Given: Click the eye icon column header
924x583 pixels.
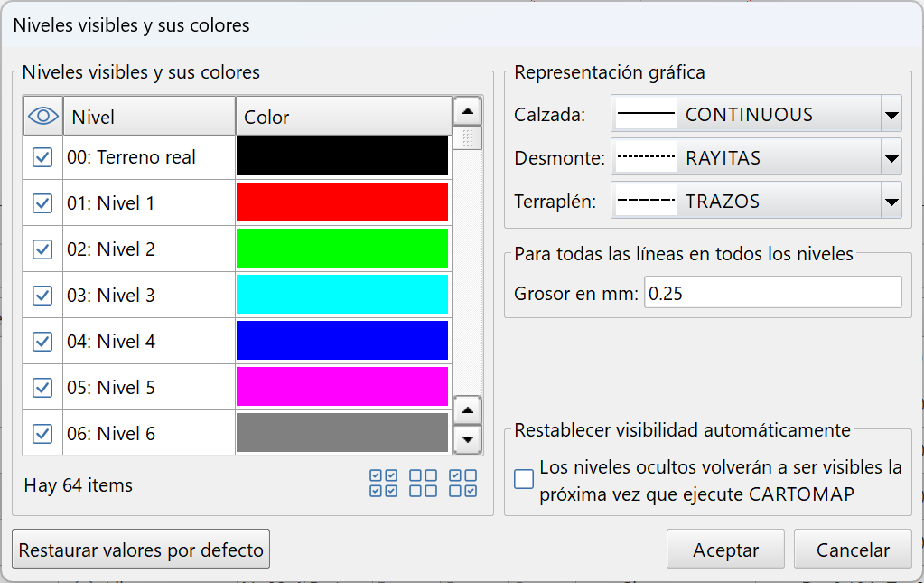Looking at the screenshot, I should pos(42,116).
